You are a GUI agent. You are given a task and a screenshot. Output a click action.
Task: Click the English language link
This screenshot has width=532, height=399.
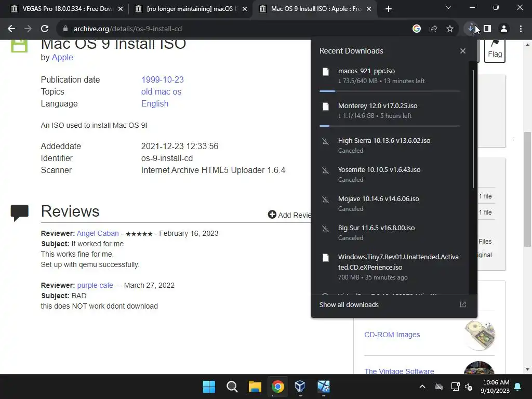(x=155, y=103)
